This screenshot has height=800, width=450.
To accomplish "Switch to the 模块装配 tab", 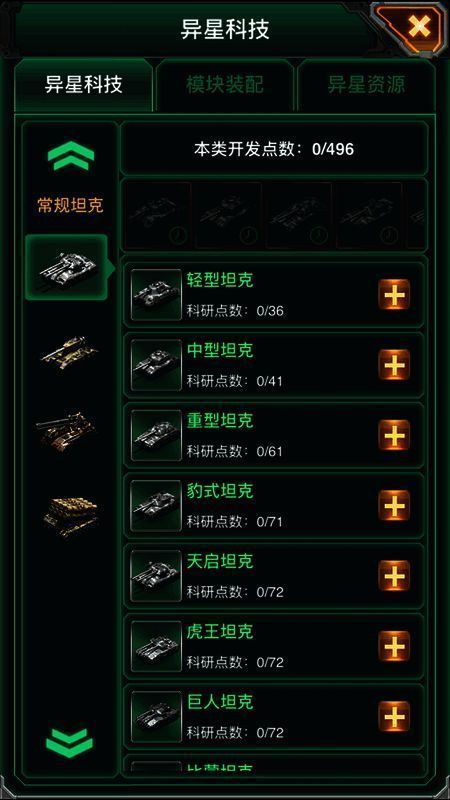I will [x=225, y=85].
